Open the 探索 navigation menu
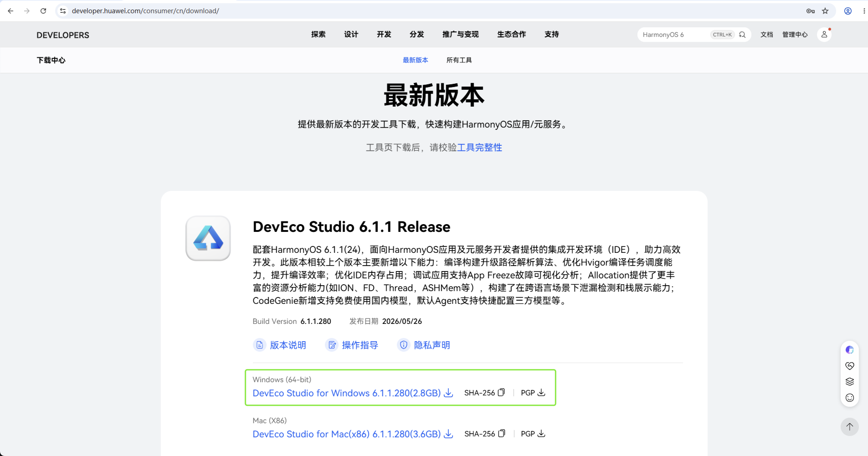 (318, 34)
